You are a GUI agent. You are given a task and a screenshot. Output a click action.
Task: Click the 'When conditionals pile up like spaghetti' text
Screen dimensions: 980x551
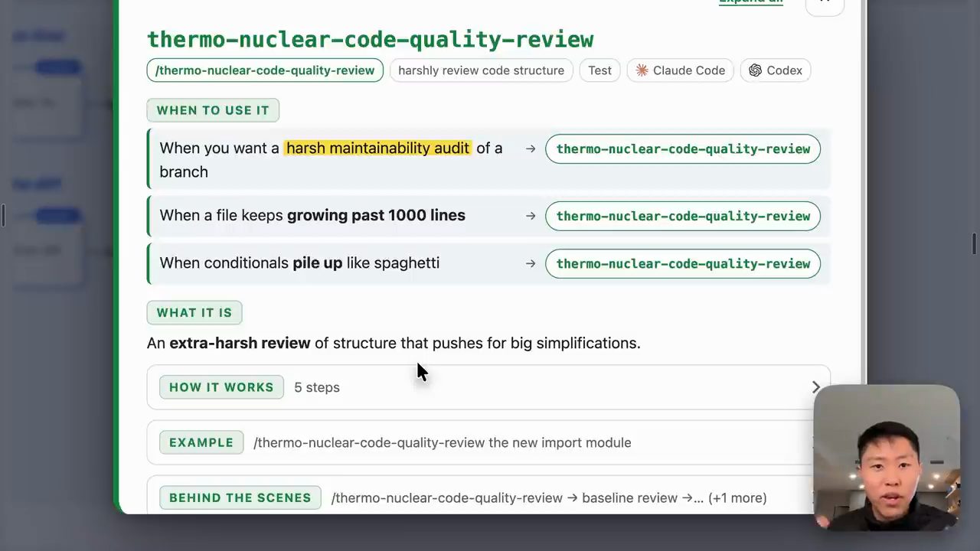[299, 262]
